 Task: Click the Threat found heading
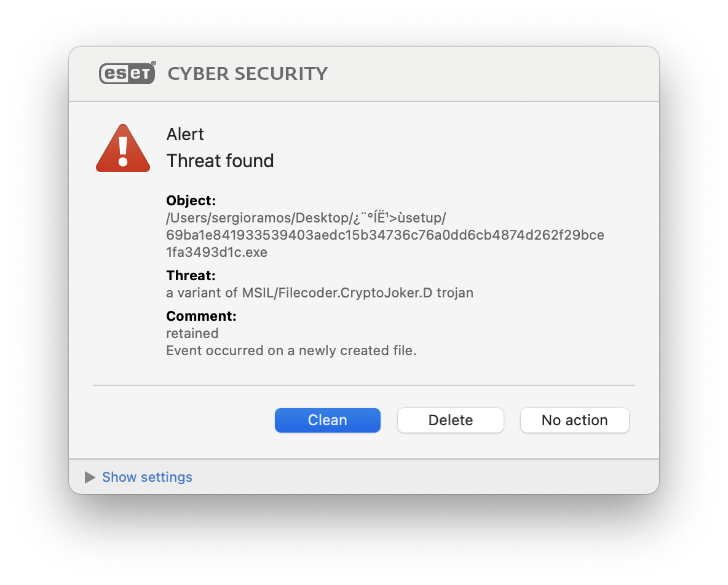[220, 161]
